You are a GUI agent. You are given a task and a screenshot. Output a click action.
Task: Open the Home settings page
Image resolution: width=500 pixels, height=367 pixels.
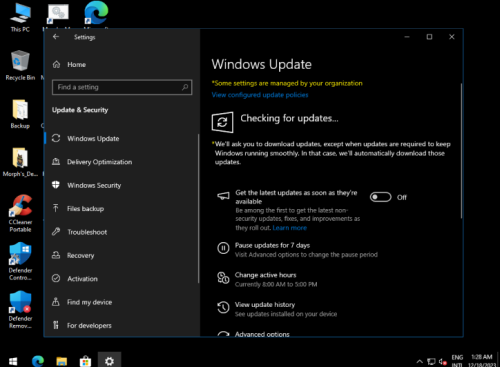(x=76, y=64)
